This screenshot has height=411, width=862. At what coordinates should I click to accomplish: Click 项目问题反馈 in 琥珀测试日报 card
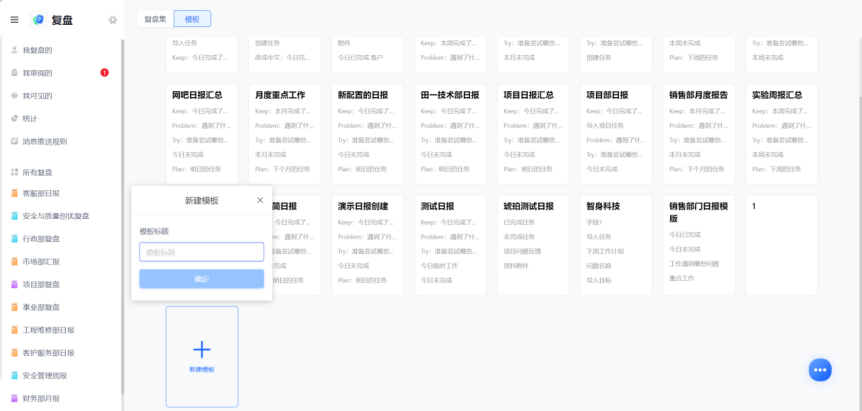[522, 251]
